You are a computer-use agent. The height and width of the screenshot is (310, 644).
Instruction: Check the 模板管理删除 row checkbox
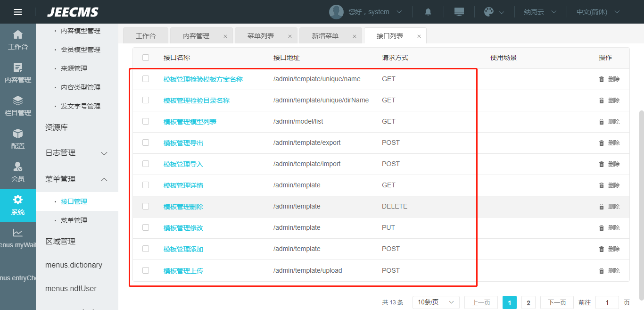[x=146, y=206]
